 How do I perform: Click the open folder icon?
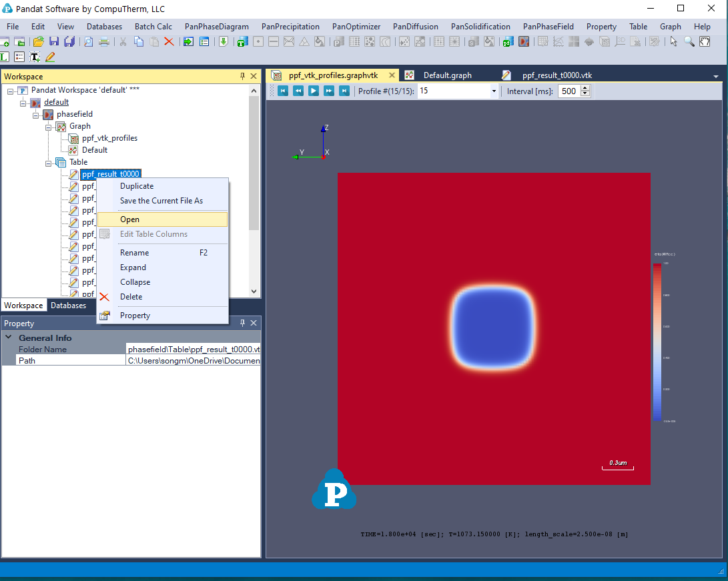39,41
